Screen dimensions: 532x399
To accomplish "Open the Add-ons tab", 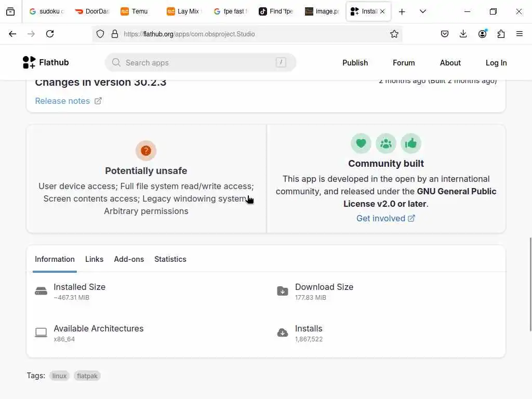I will click(x=129, y=259).
